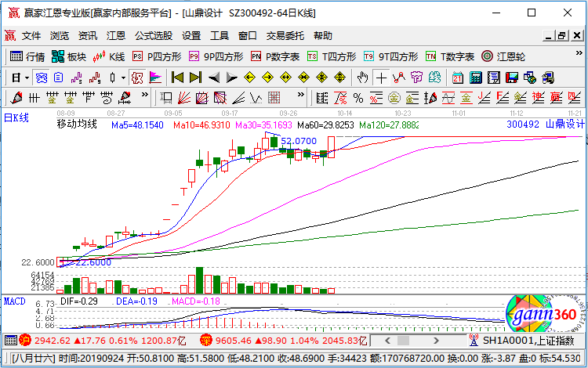This screenshot has width=588, height=368.
Task: Open the 窗口 menu
Action: (x=248, y=35)
